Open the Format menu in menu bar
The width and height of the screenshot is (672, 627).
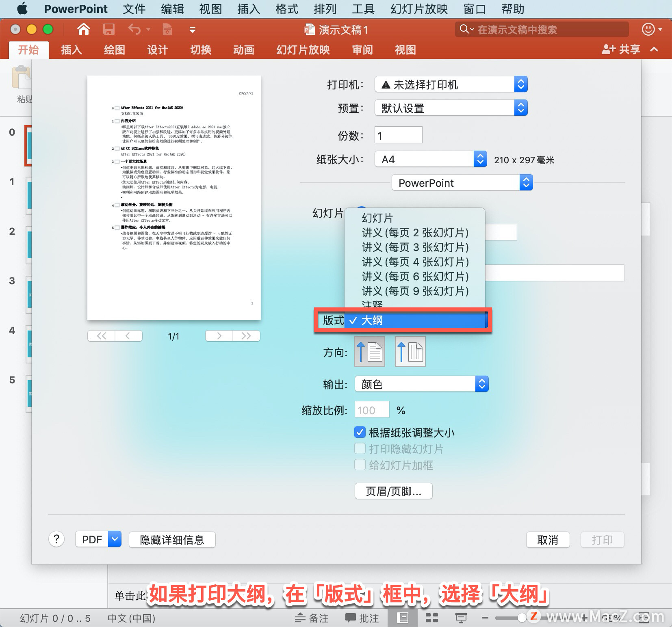pos(287,9)
